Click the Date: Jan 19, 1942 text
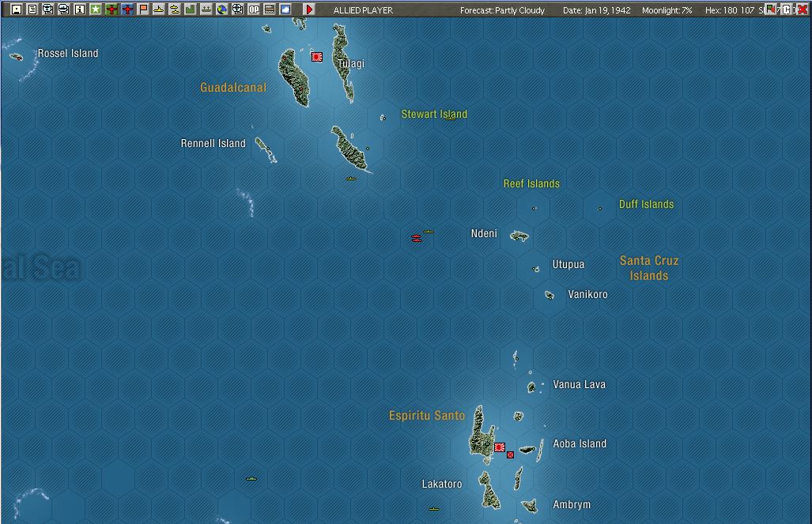The image size is (812, 524). tap(597, 10)
